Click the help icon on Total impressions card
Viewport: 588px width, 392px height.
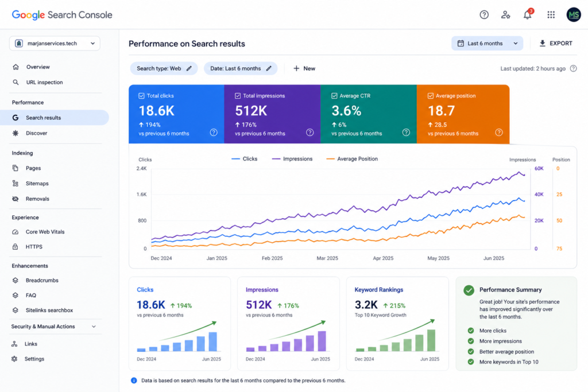[x=310, y=132]
